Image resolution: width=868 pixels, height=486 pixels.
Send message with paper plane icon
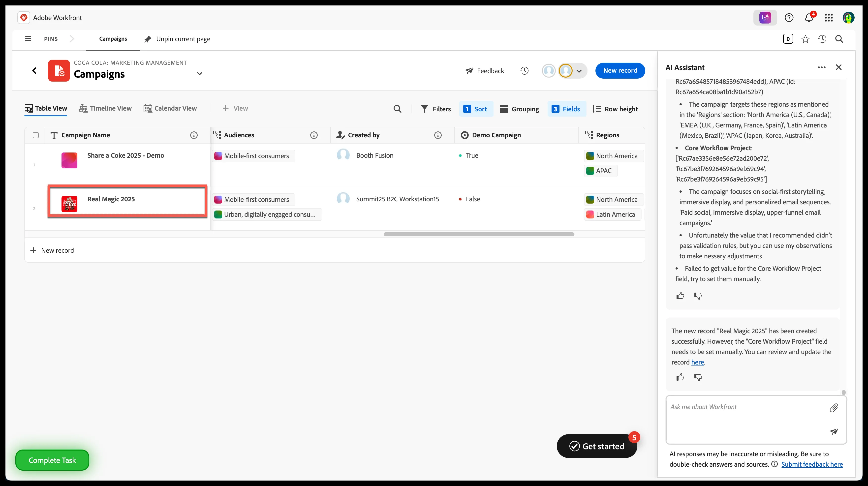coord(834,431)
